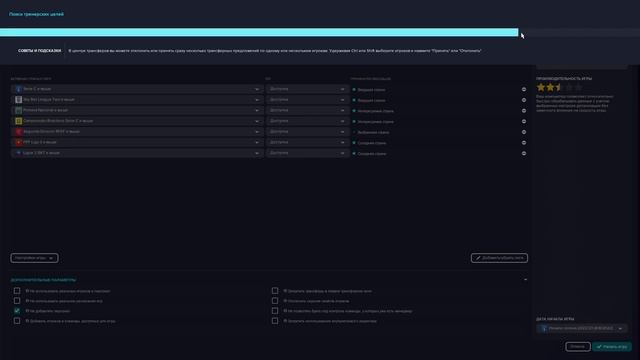Open 'Доступна' dropdown in Ligue 2 BKT row

pyautogui.click(x=307, y=153)
